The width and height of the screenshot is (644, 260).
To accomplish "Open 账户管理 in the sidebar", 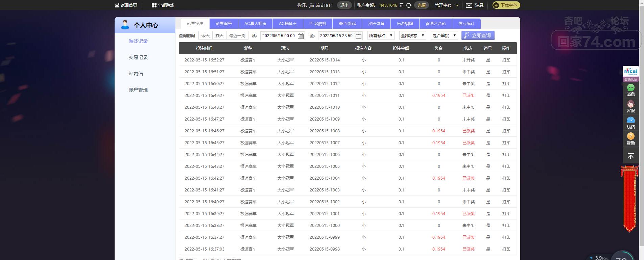I will tap(138, 90).
